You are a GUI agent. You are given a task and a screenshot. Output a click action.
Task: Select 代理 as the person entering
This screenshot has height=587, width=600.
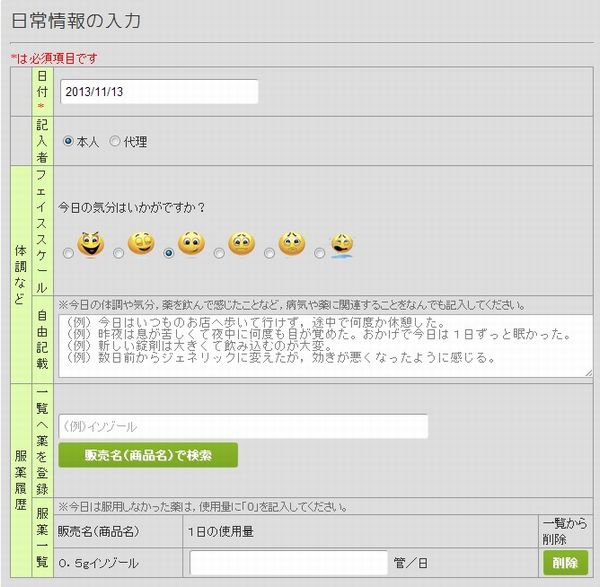[115, 142]
